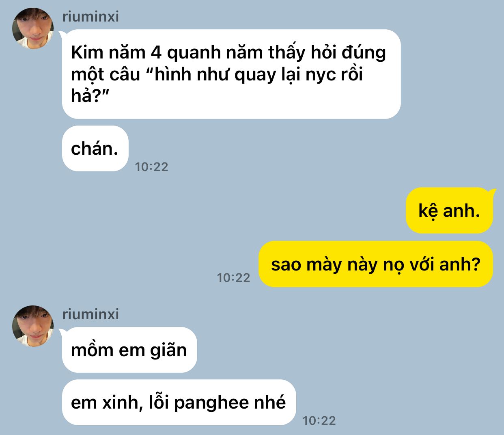This screenshot has height=435, width=504.
Task: Select the riuminxi name above 'mồm em giãn'
Action: pyautogui.click(x=90, y=314)
